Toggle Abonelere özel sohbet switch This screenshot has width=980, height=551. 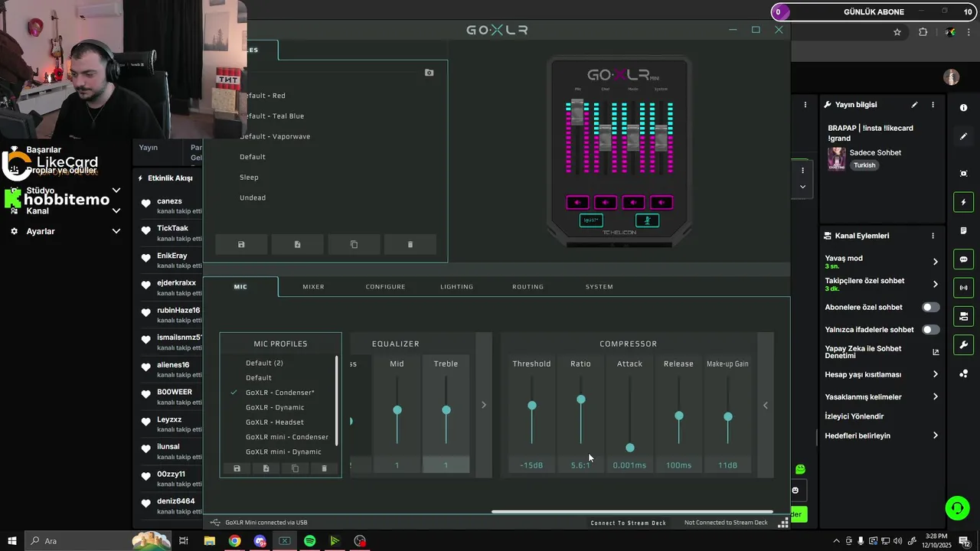click(930, 307)
